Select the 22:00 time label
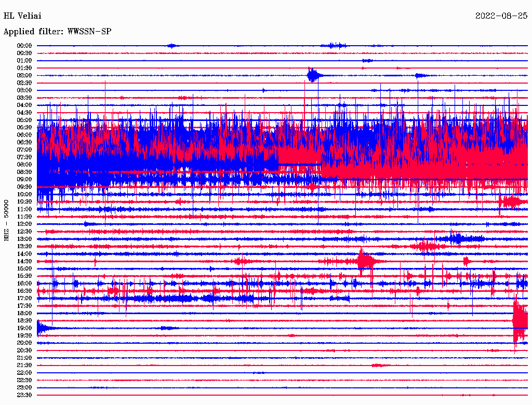Image resolution: width=532 pixels, height=405 pixels. point(24,373)
